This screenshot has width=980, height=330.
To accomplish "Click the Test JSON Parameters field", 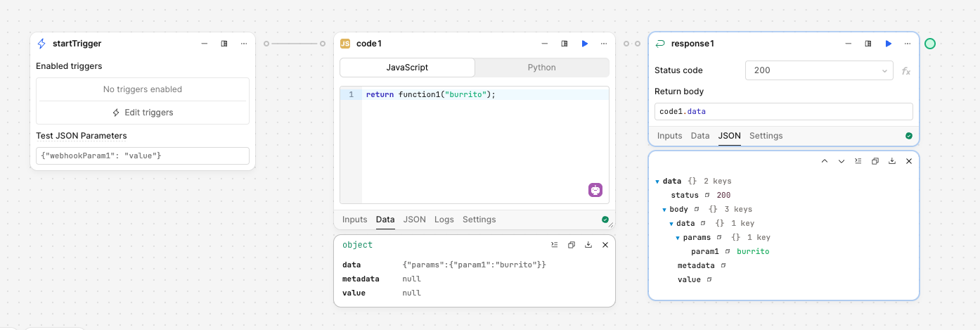I will (143, 156).
